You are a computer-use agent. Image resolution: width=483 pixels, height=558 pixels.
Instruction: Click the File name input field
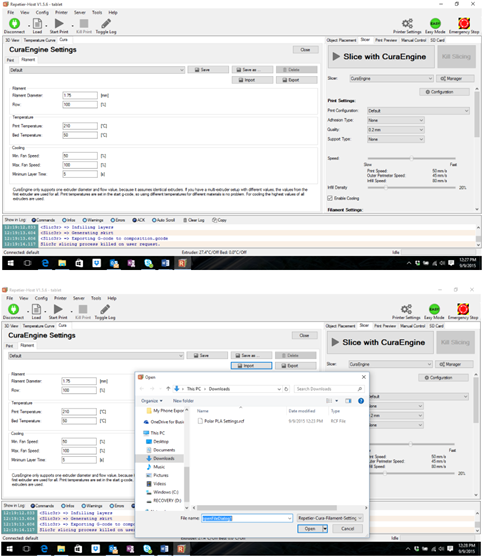click(247, 518)
